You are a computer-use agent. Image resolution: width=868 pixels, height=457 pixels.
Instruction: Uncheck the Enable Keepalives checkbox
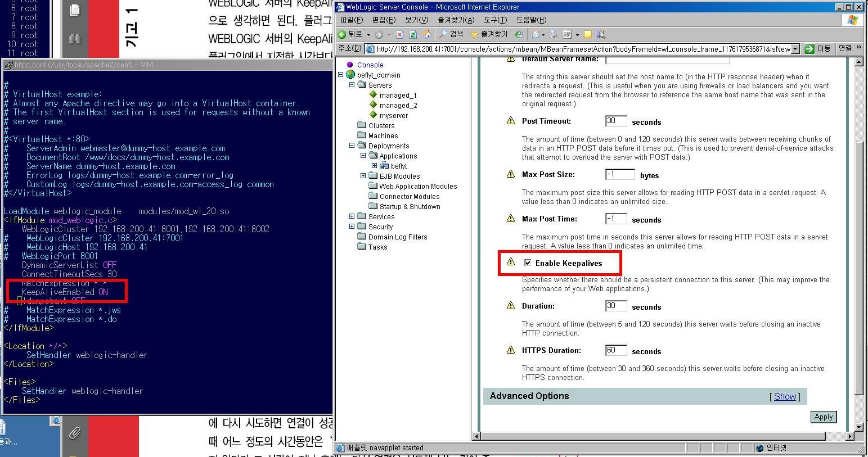(x=528, y=263)
